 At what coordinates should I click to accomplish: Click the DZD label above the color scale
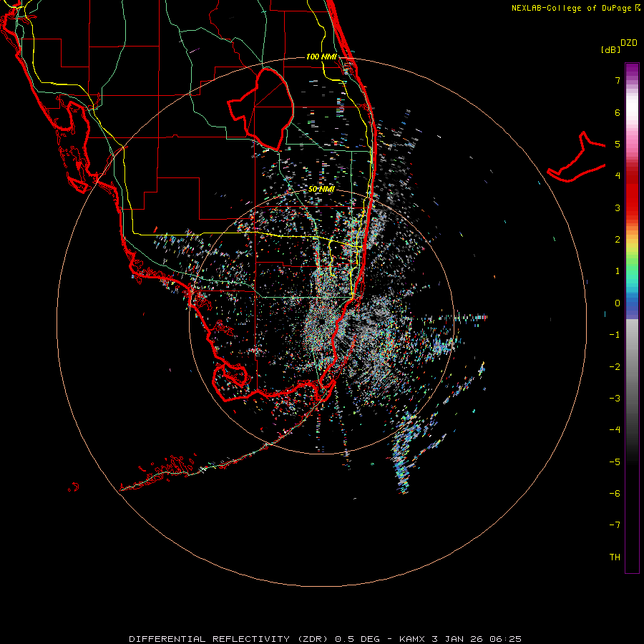[x=629, y=43]
